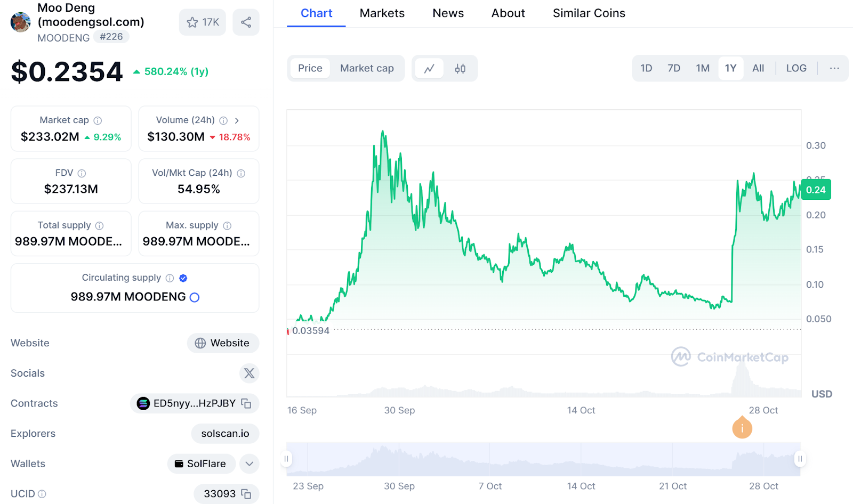Click the UCID info icon
This screenshot has height=504, width=853.
(42, 494)
